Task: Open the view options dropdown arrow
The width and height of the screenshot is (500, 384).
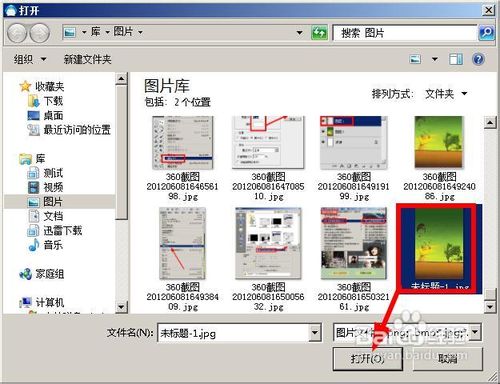Action: click(x=435, y=60)
